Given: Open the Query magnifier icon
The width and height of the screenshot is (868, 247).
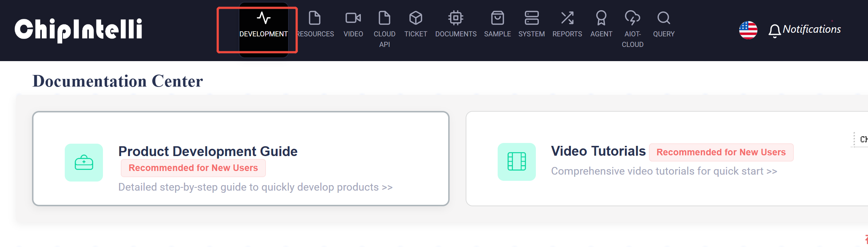Looking at the screenshot, I should click(x=664, y=18).
